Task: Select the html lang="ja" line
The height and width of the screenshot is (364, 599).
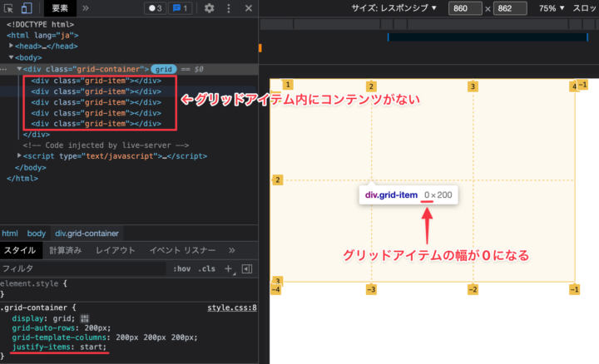Action: (42, 35)
